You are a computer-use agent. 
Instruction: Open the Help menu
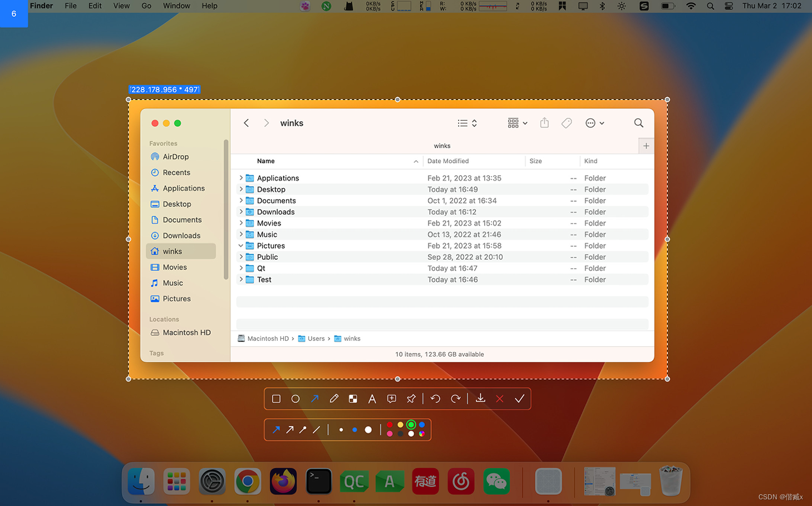coord(210,6)
